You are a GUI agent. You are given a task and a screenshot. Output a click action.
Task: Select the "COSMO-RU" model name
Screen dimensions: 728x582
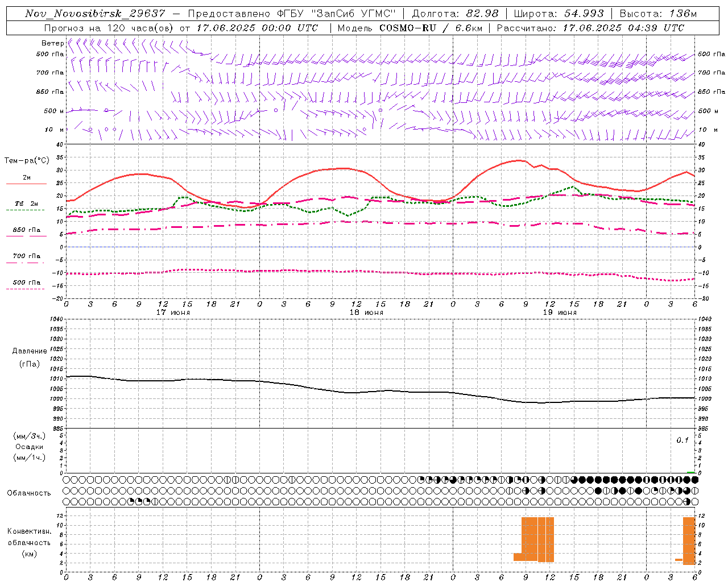[408, 28]
